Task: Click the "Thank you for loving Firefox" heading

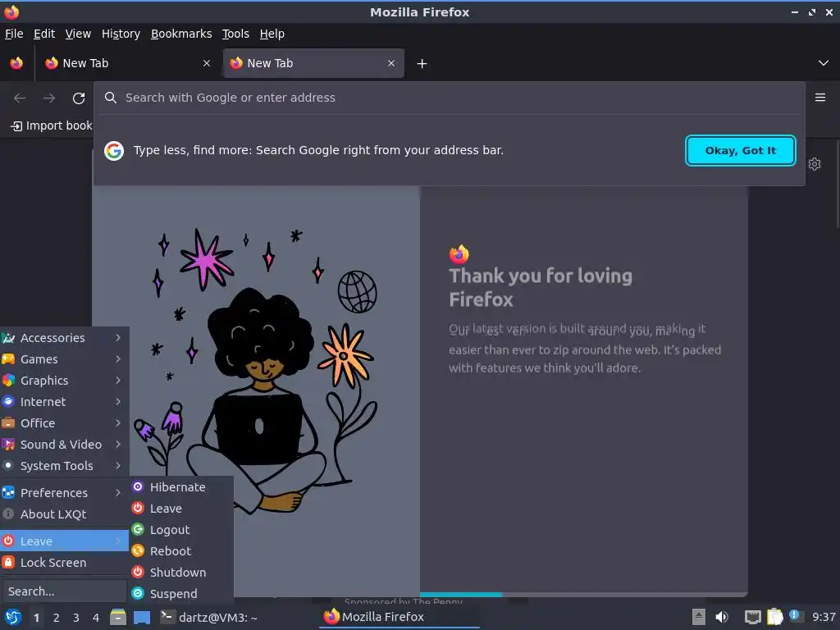Action: 541,287
